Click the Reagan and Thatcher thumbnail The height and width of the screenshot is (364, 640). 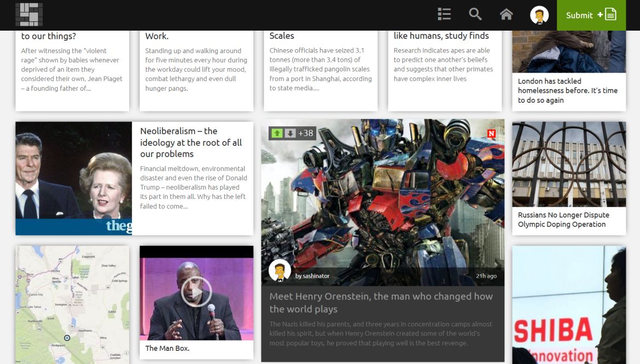coord(74,178)
